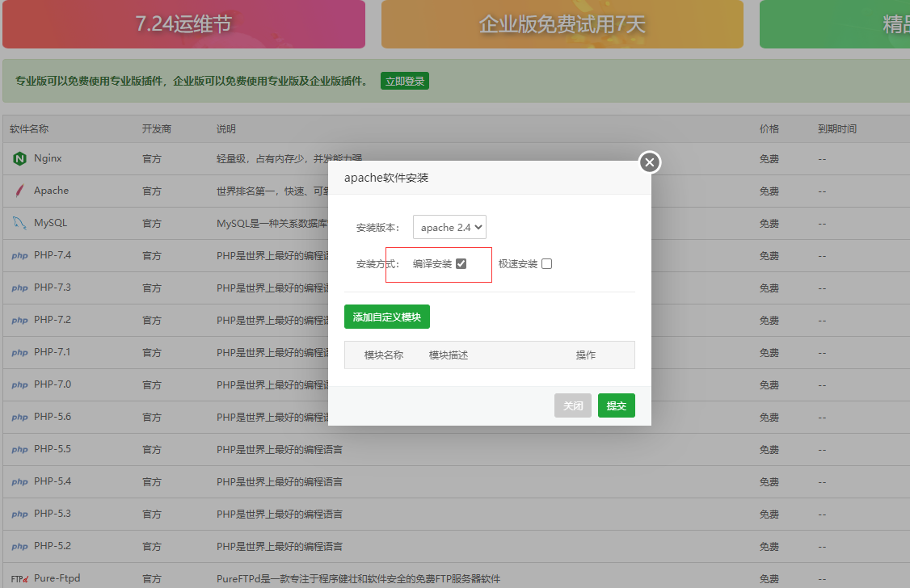The width and height of the screenshot is (910, 588).
Task: Click the 提交 submit button
Action: click(x=617, y=405)
